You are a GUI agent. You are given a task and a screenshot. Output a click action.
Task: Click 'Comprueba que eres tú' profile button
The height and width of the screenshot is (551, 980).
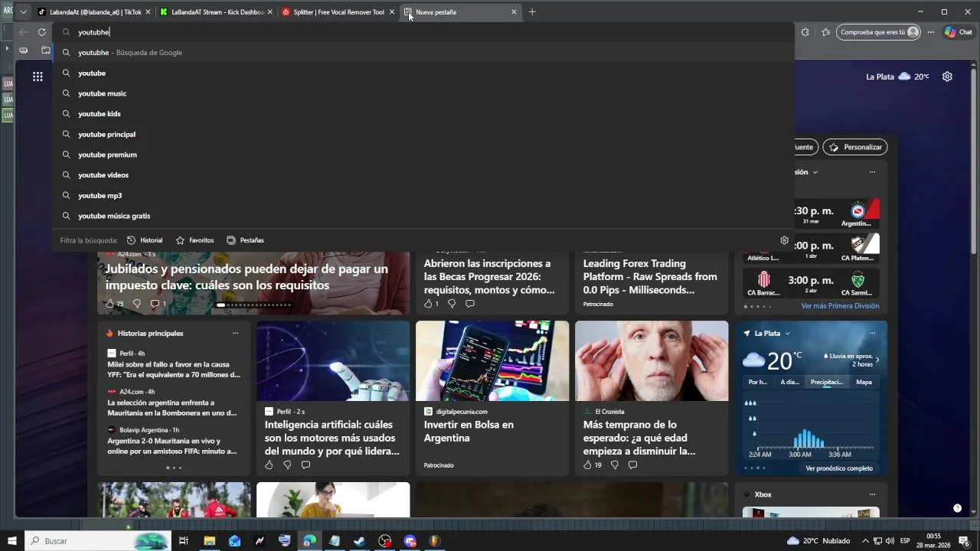coord(878,32)
